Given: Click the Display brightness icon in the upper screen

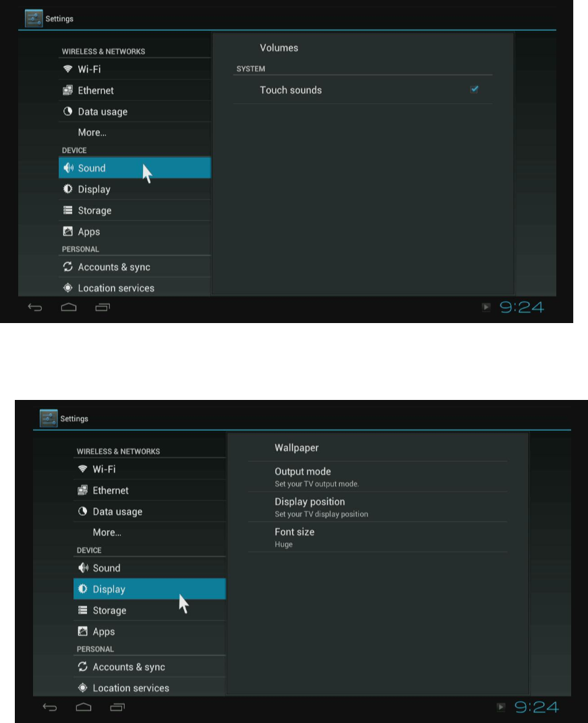Looking at the screenshot, I should click(x=68, y=189).
